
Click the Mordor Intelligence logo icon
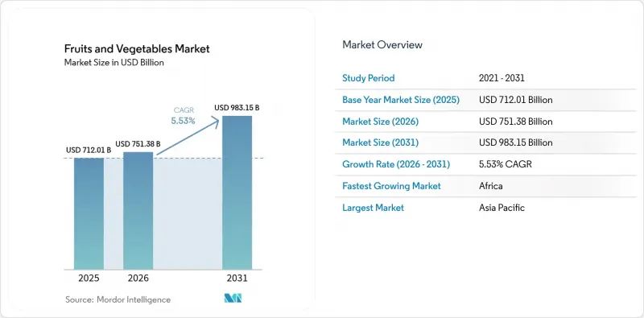(233, 299)
